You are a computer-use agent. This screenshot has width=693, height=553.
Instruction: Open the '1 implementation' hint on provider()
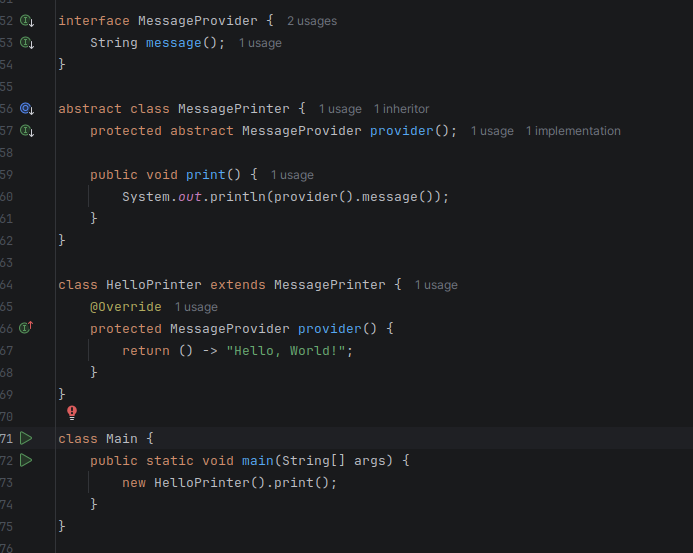pyautogui.click(x=573, y=131)
